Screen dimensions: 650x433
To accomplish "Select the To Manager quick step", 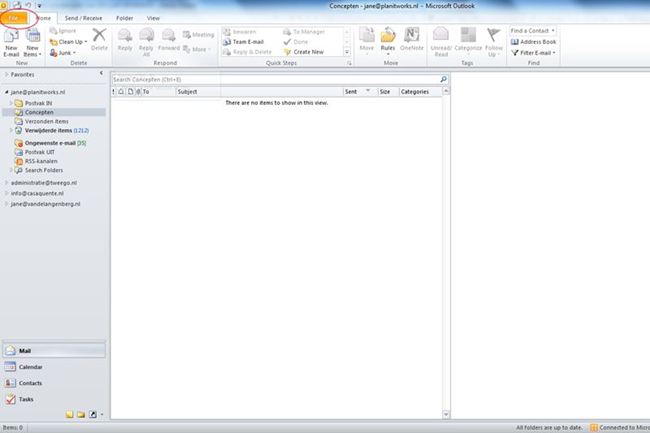I will [x=304, y=32].
